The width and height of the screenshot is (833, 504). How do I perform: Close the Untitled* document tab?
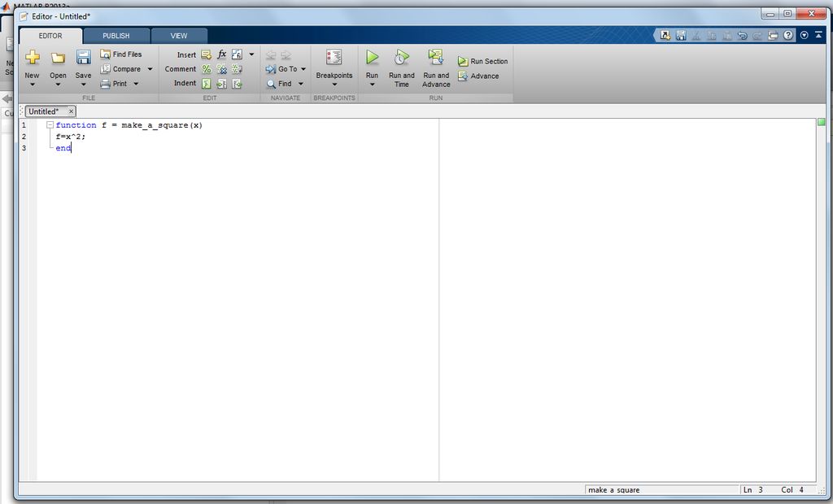71,111
